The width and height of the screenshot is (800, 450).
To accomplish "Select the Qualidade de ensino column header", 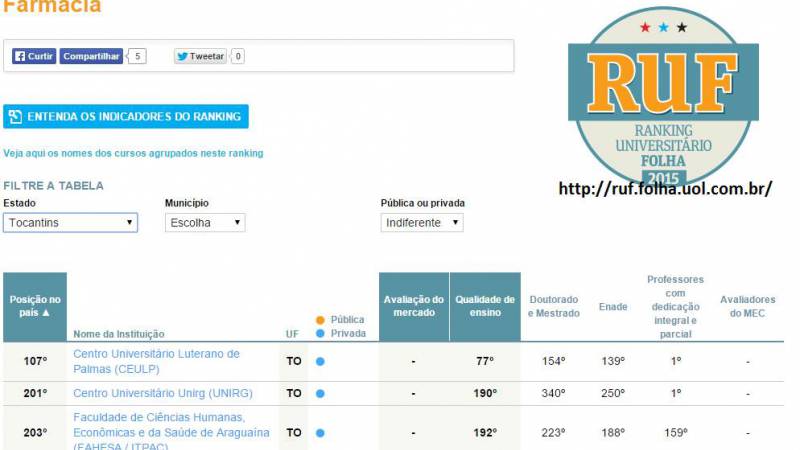I will tap(485, 306).
